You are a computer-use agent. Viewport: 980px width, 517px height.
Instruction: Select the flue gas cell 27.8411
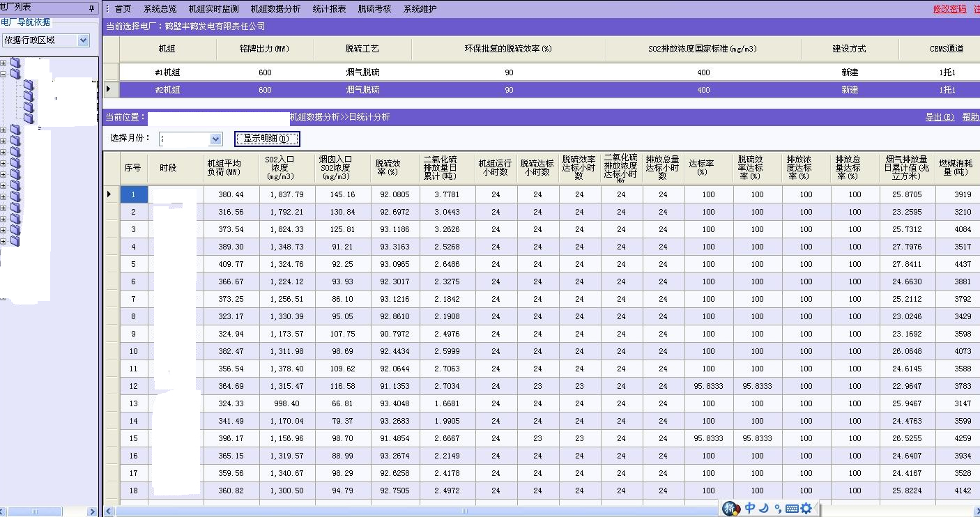tap(907, 264)
